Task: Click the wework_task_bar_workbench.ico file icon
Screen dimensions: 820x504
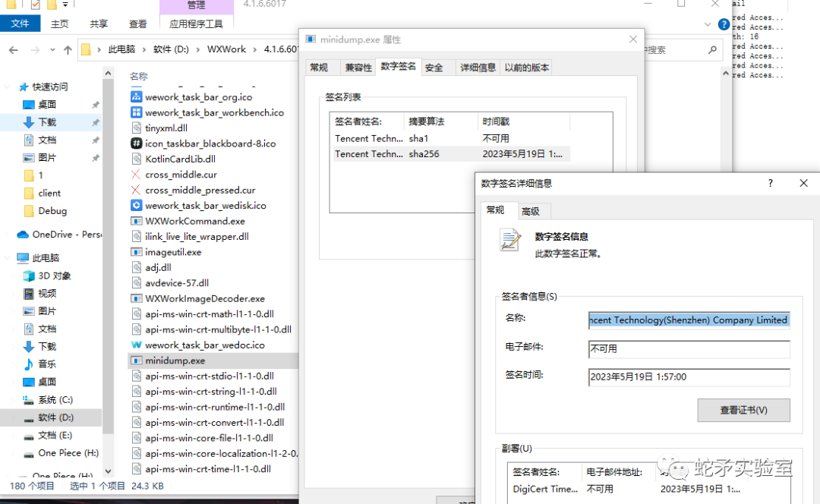Action: 136,112
